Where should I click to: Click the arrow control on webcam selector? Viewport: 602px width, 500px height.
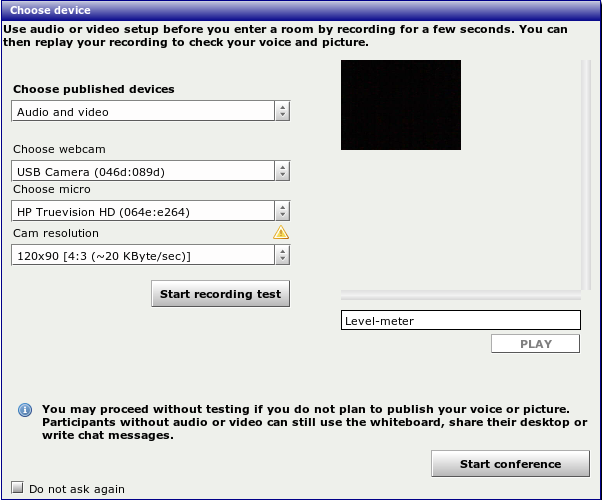tap(282, 172)
